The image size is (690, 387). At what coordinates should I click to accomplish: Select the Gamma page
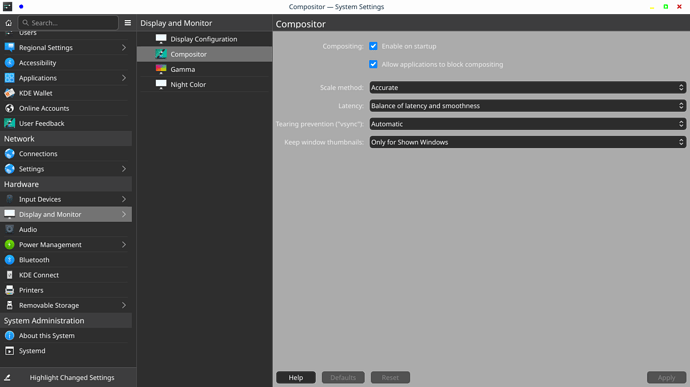205,69
